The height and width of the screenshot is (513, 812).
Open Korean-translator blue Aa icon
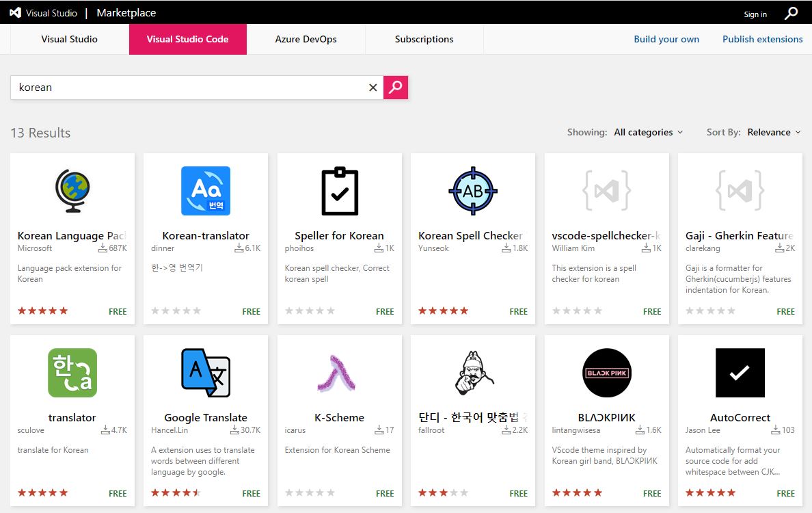(x=206, y=191)
